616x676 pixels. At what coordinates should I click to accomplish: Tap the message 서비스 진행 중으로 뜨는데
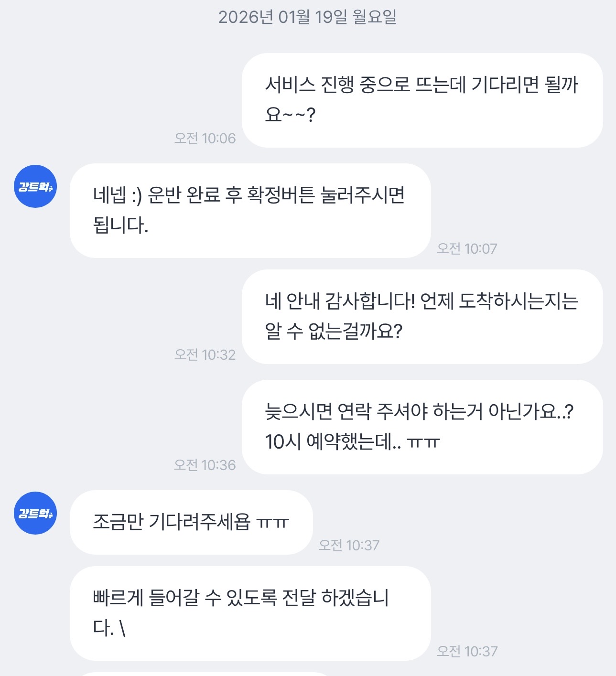click(422, 100)
